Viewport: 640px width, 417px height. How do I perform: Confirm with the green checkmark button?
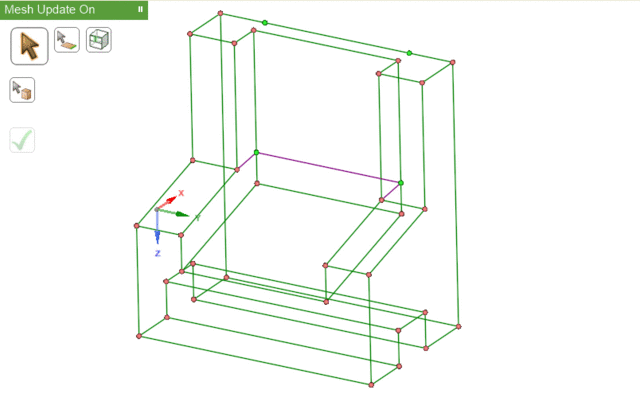tap(22, 140)
